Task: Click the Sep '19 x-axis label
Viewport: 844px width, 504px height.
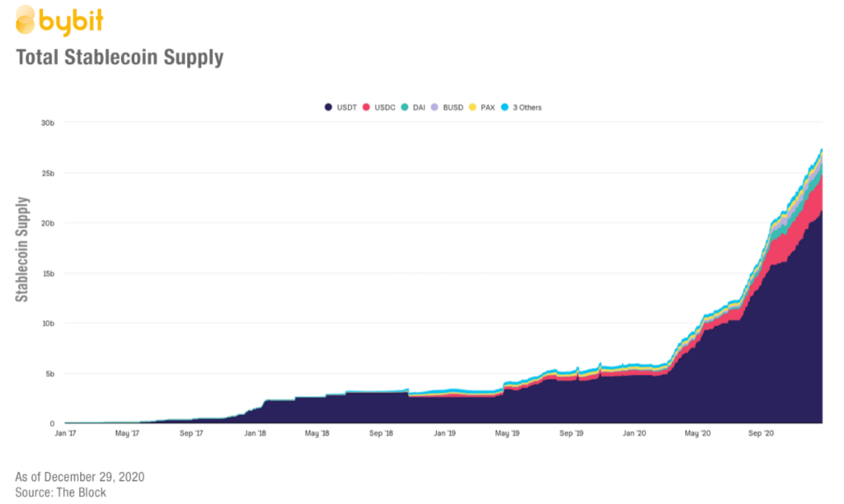Action: pos(571,433)
